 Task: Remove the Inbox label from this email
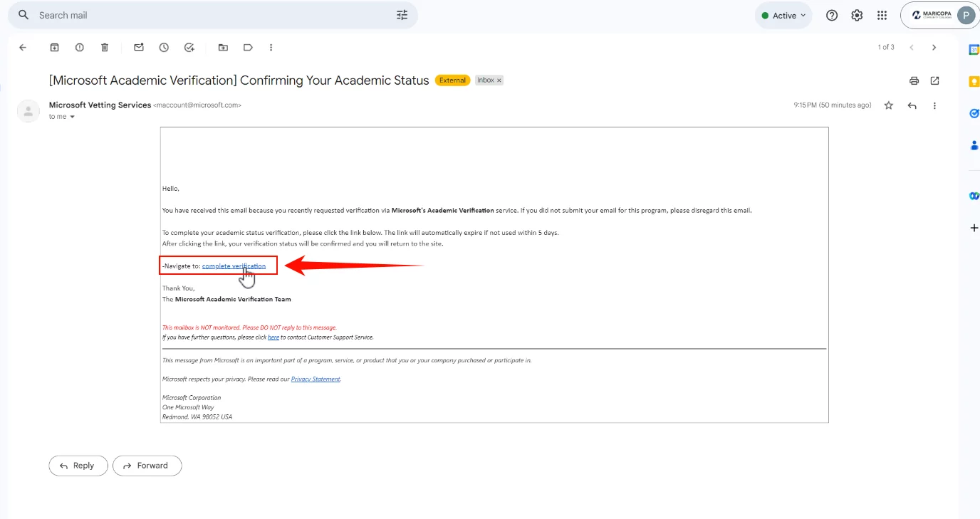point(499,80)
